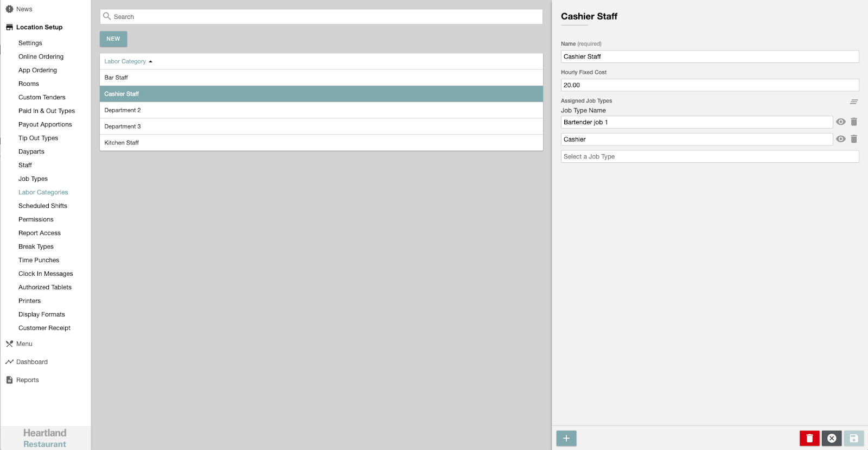Click the save disk icon button
868x450 pixels.
[853, 438]
